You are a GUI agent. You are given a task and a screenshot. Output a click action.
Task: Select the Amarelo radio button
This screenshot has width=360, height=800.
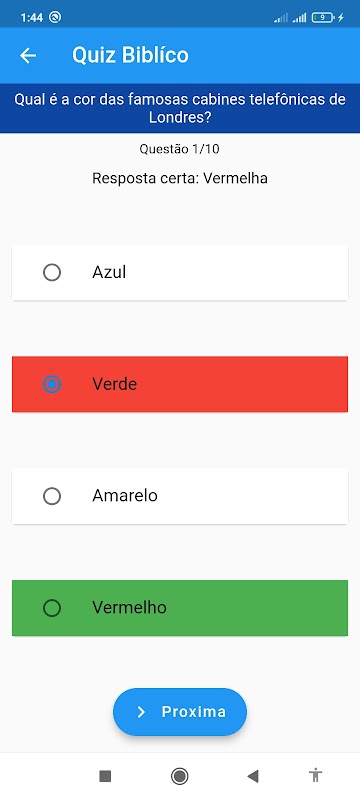coord(52,496)
